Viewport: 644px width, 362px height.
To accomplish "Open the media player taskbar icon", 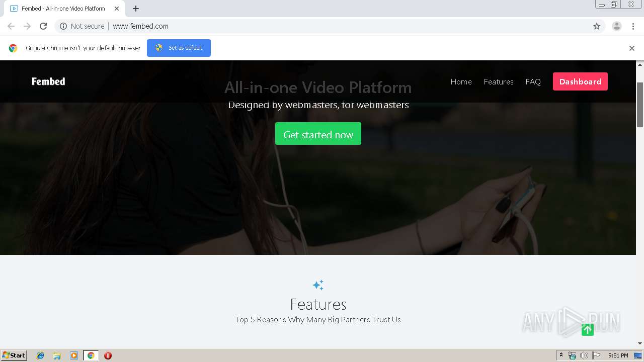I will pos(74,355).
